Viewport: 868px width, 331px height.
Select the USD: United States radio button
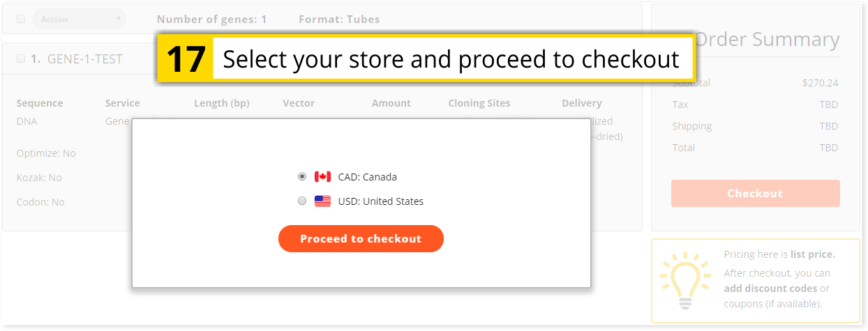pos(302,201)
